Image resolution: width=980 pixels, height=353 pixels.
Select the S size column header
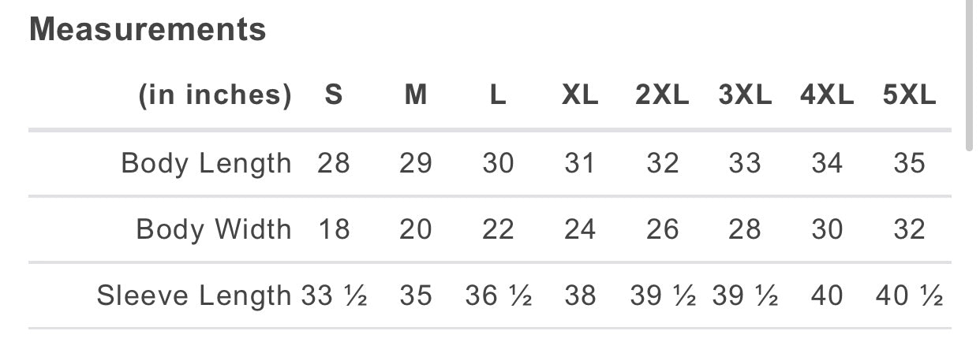(x=334, y=95)
